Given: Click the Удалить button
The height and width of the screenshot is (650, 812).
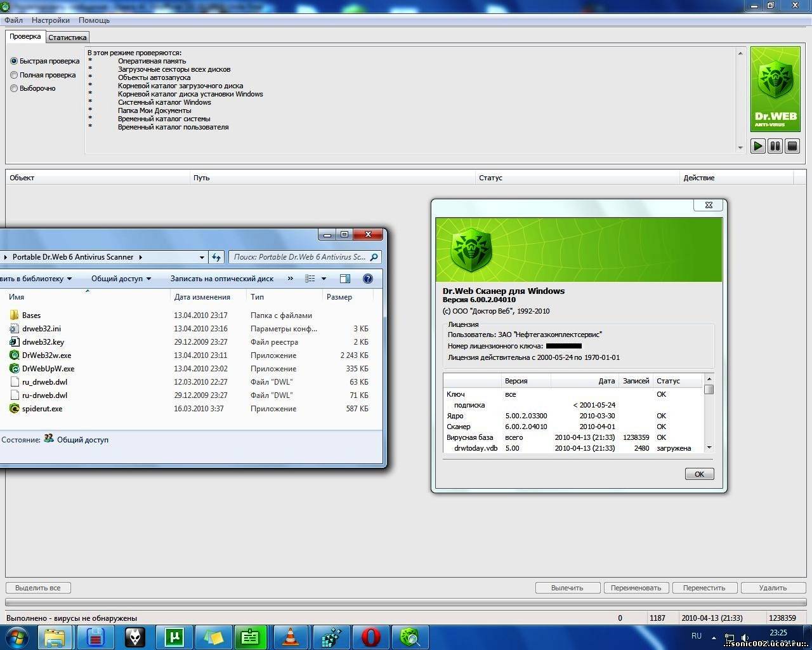Looking at the screenshot, I should pos(773,588).
